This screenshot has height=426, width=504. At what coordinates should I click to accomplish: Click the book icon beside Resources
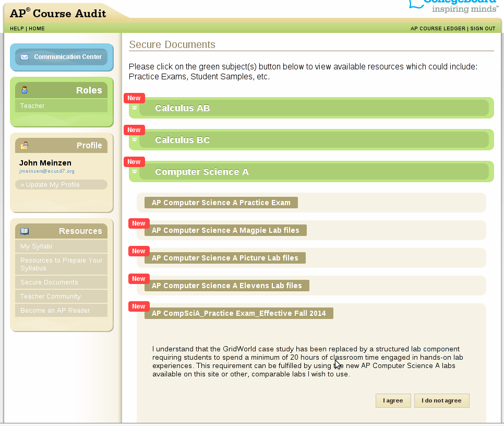25,231
